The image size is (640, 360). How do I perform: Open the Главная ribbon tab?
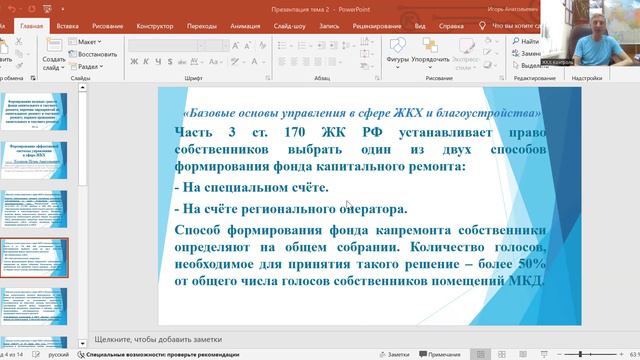pos(31,26)
